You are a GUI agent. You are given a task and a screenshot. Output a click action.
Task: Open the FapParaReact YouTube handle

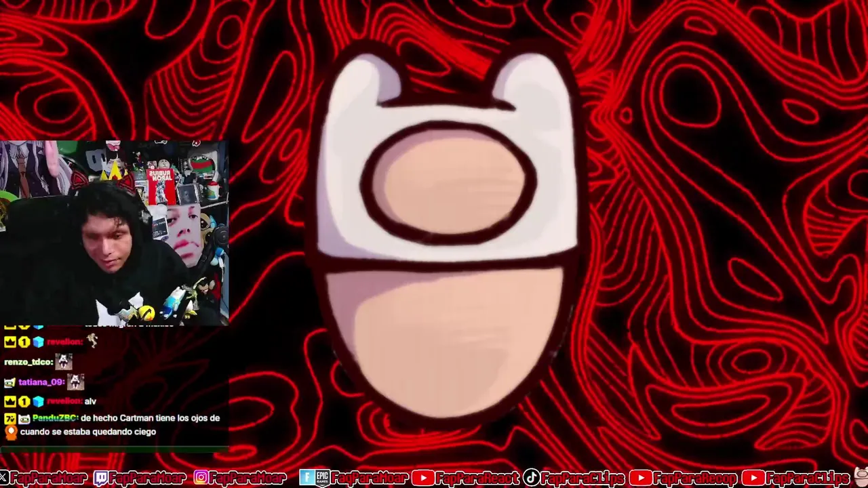pos(477,478)
